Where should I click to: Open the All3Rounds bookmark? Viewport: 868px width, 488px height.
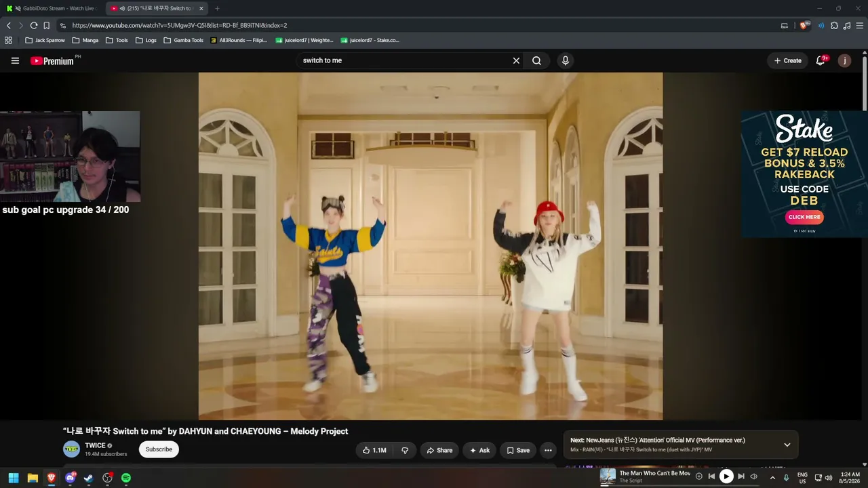coord(239,41)
